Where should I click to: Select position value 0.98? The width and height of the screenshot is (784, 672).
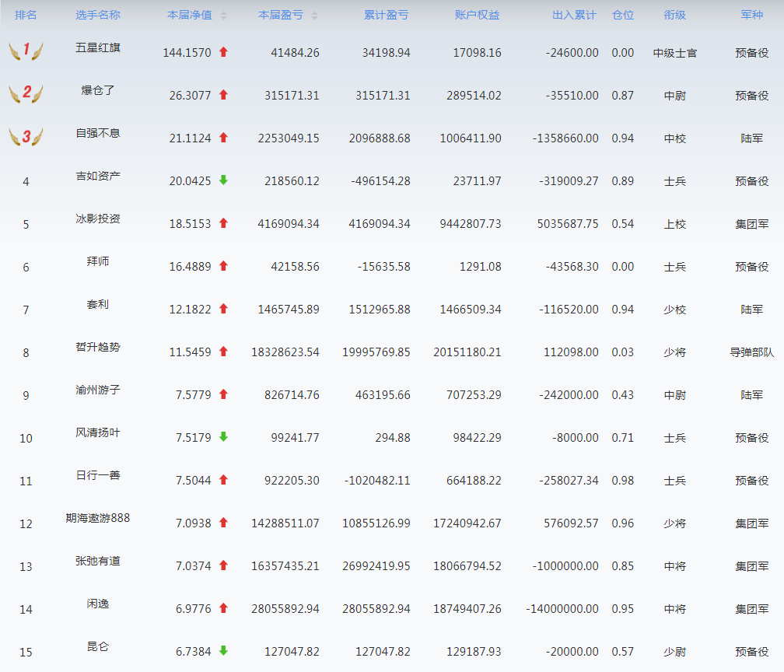tap(623, 481)
